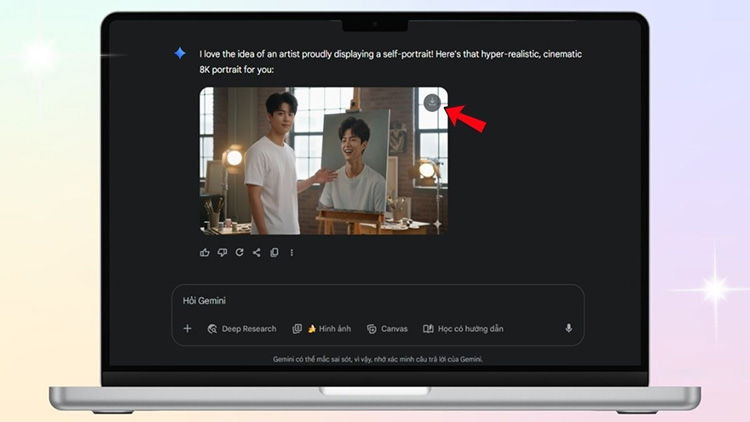Click the guided learning book icon
Screen dimensions: 750x422
pos(428,328)
